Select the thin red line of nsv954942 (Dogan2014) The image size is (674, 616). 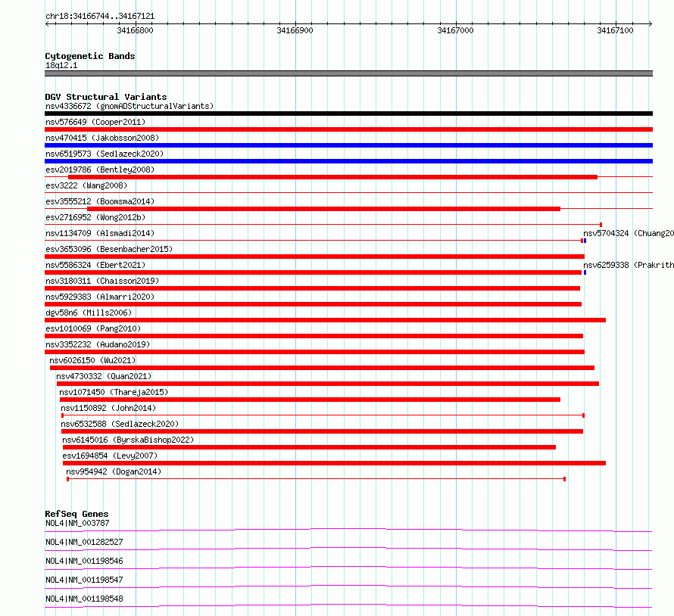[x=316, y=478]
